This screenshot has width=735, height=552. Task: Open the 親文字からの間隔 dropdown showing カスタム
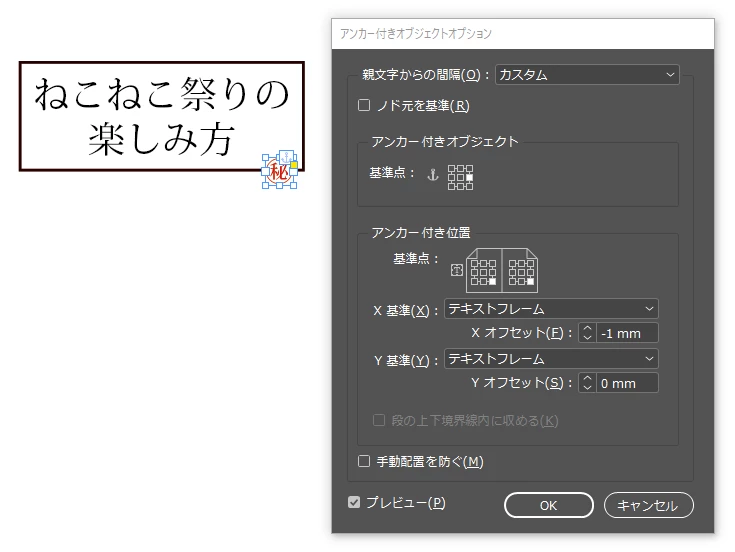(x=587, y=75)
